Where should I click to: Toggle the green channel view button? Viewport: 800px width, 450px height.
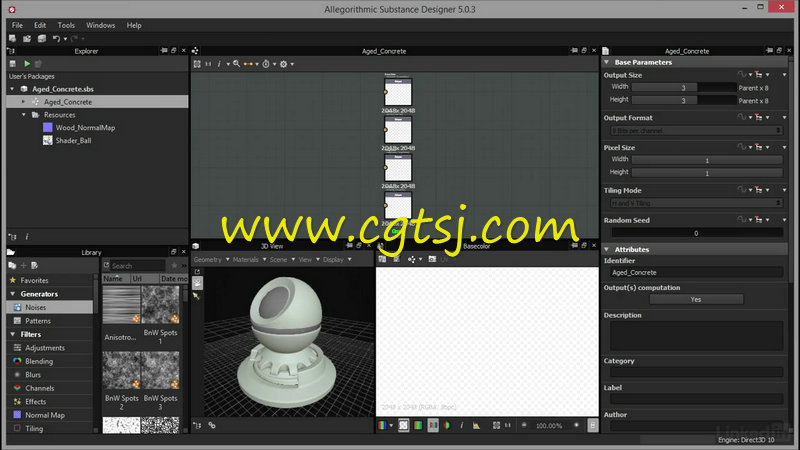[x=418, y=425]
